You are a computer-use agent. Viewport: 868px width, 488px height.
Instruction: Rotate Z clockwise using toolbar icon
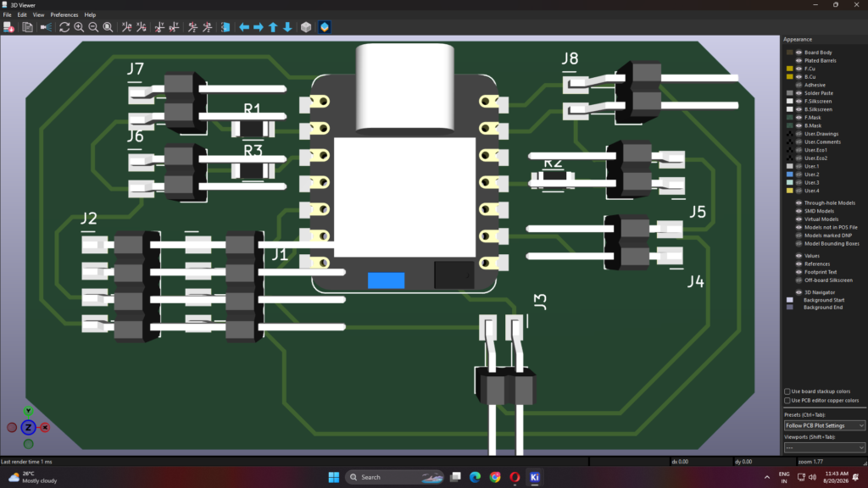pyautogui.click(x=192, y=27)
